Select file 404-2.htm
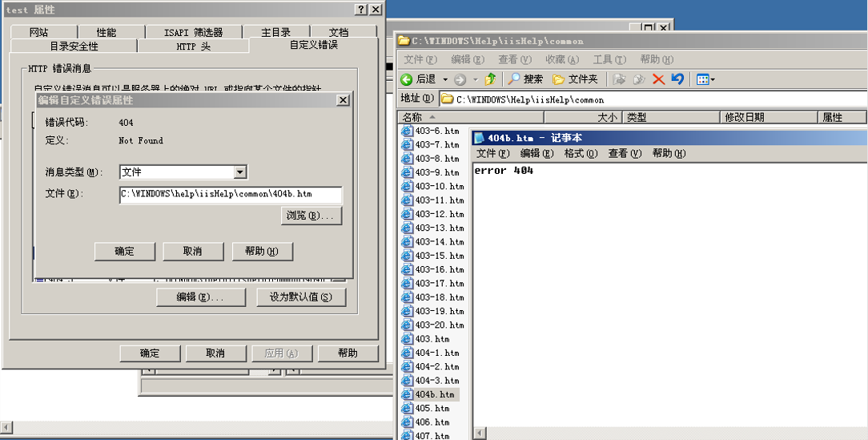 pyautogui.click(x=431, y=366)
